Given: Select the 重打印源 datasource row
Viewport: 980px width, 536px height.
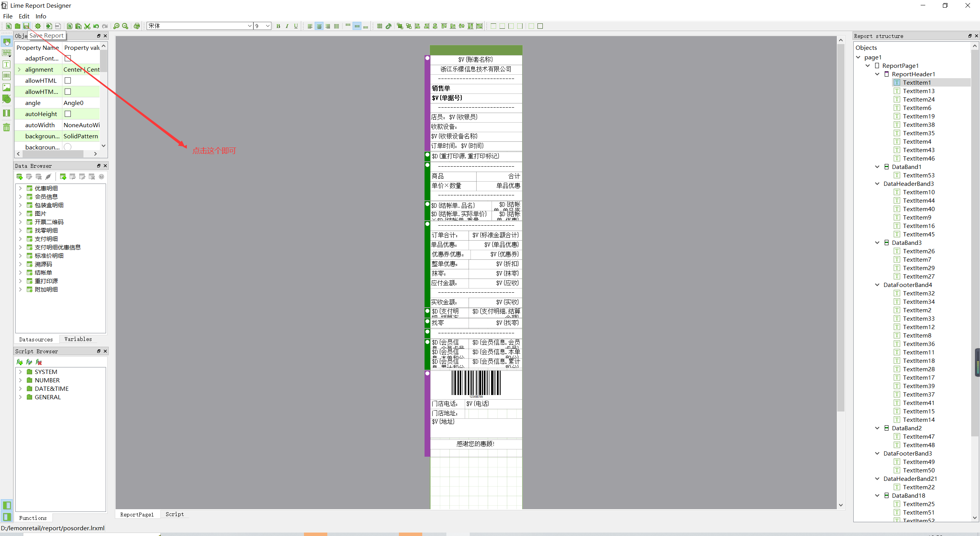Looking at the screenshot, I should click(46, 281).
